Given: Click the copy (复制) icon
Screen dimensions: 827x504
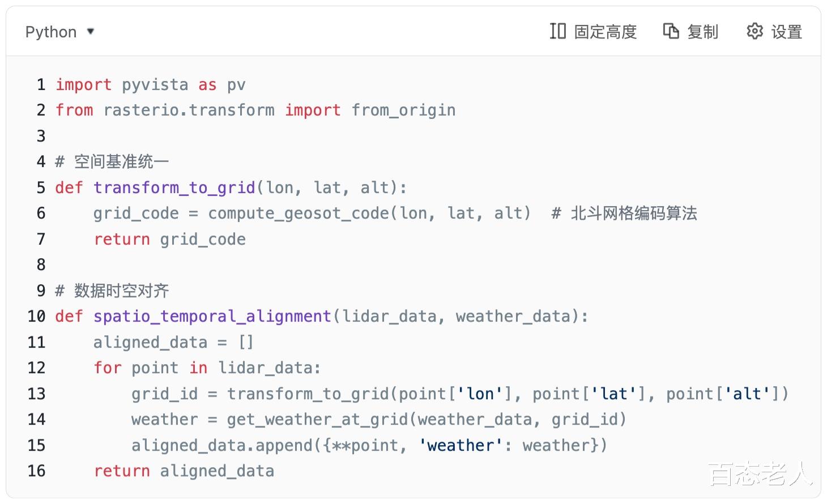Looking at the screenshot, I should click(671, 31).
